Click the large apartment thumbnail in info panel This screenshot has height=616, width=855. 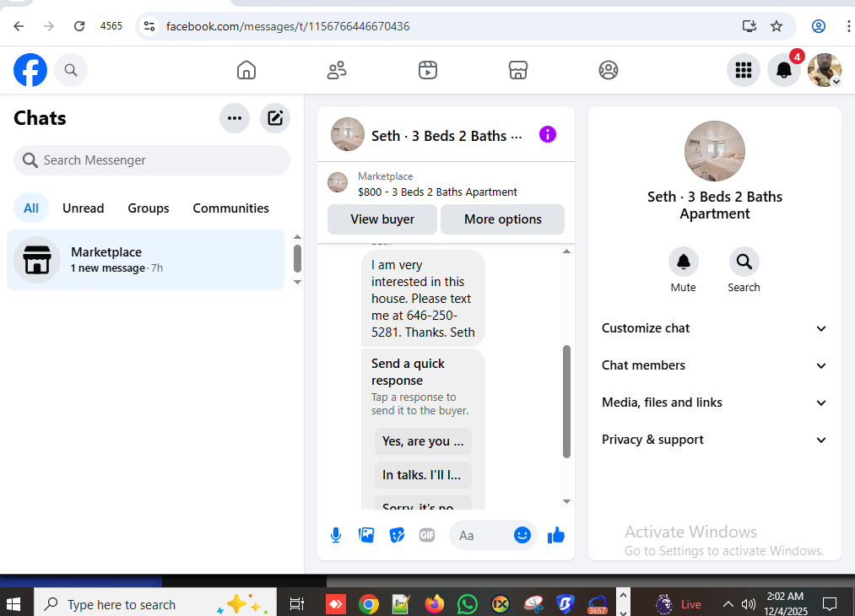[x=714, y=151]
